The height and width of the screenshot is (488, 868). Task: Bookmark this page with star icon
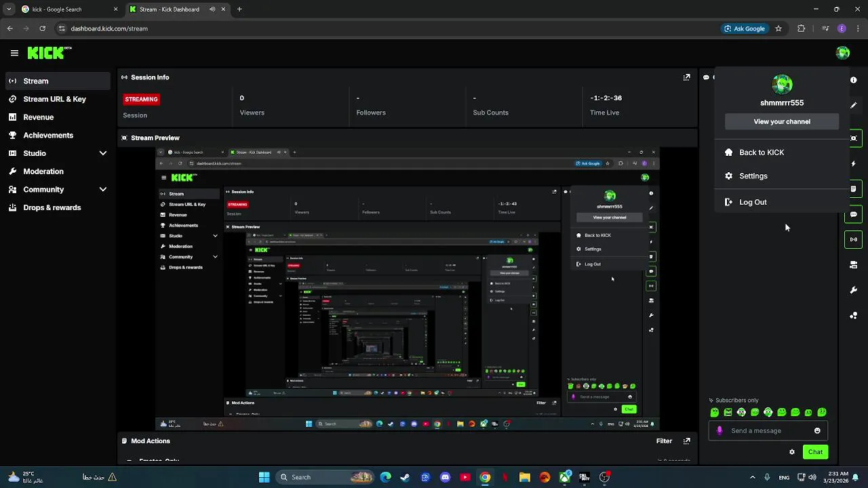point(778,28)
